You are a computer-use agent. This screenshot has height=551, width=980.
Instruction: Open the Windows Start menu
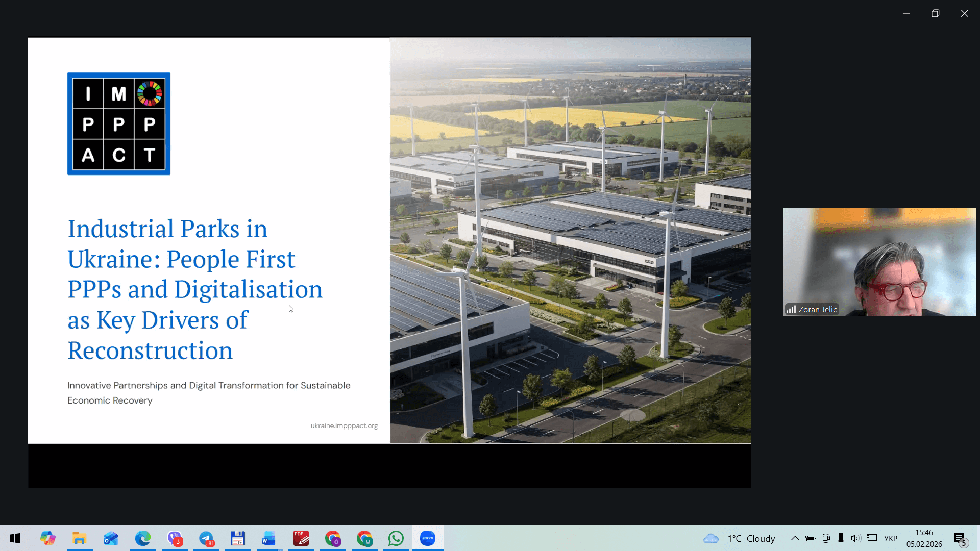(x=15, y=538)
